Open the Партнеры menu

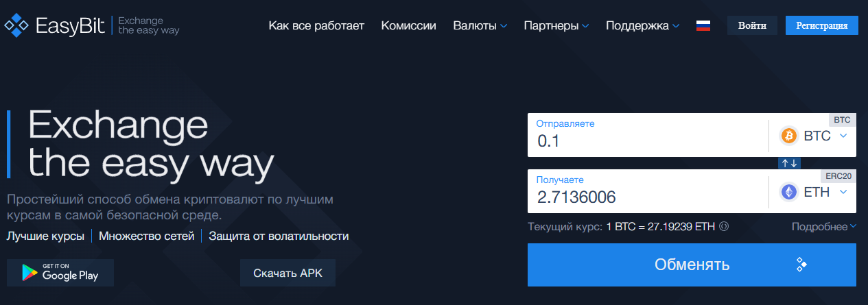(x=556, y=26)
